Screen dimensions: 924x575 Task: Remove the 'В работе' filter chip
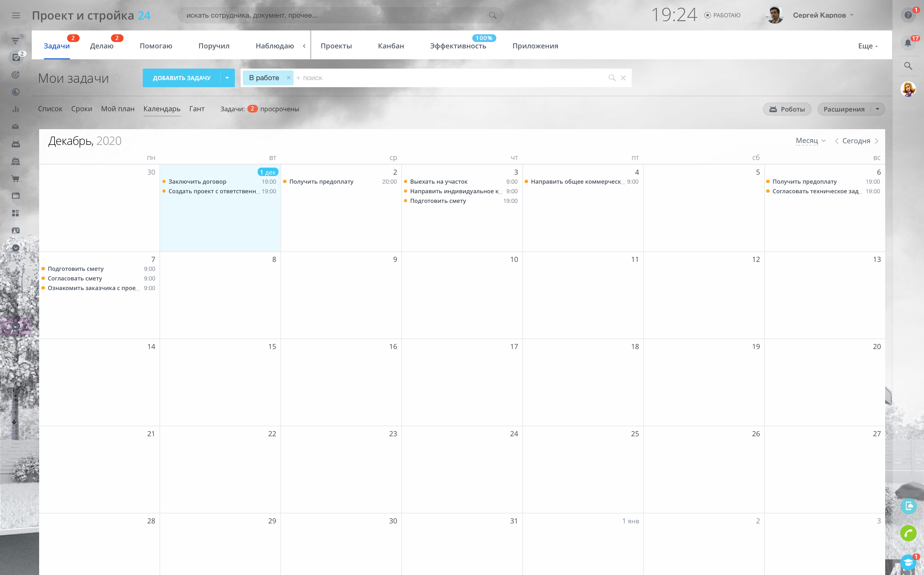(288, 78)
